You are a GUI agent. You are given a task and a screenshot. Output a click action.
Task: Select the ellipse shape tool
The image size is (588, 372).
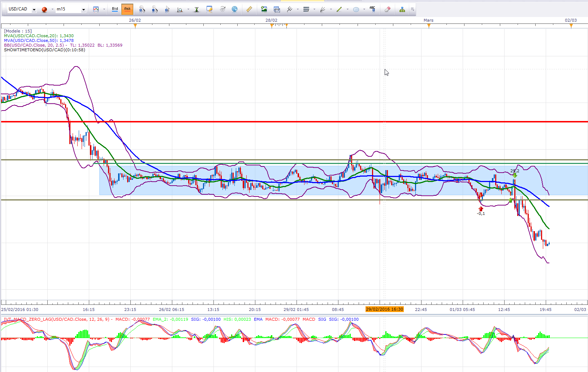click(x=356, y=9)
